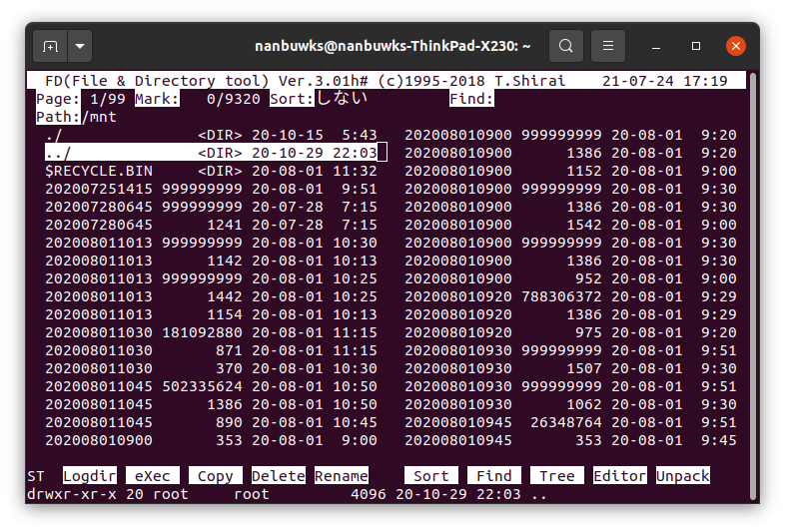Select the $RECYCLE.BIN directory row
This screenshot has width=785, height=532.
click(x=211, y=171)
